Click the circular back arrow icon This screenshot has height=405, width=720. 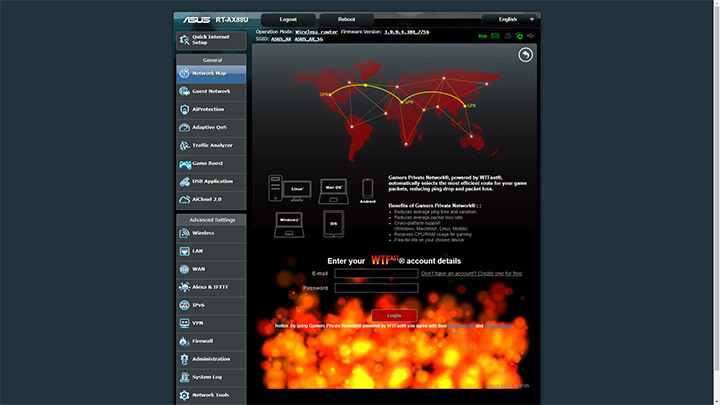click(525, 55)
